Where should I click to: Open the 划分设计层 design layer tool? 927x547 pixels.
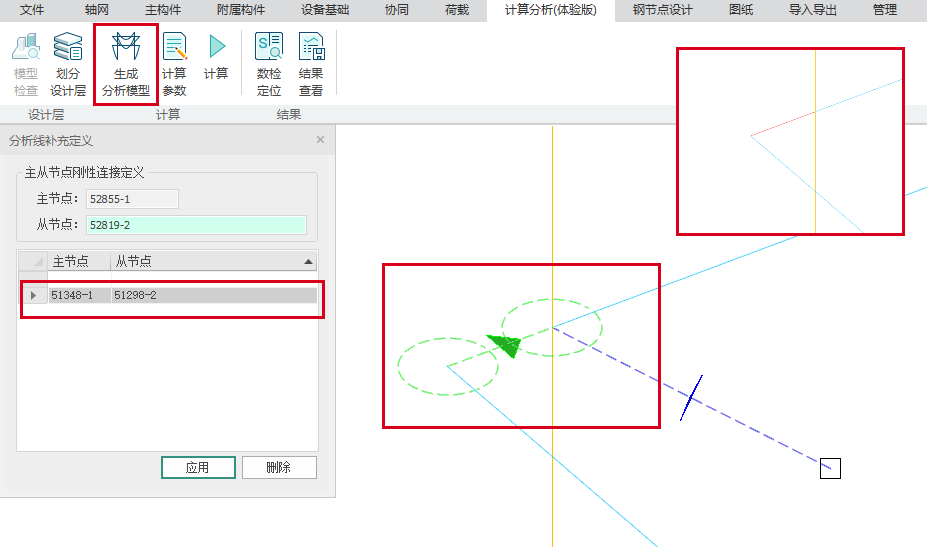[68, 65]
